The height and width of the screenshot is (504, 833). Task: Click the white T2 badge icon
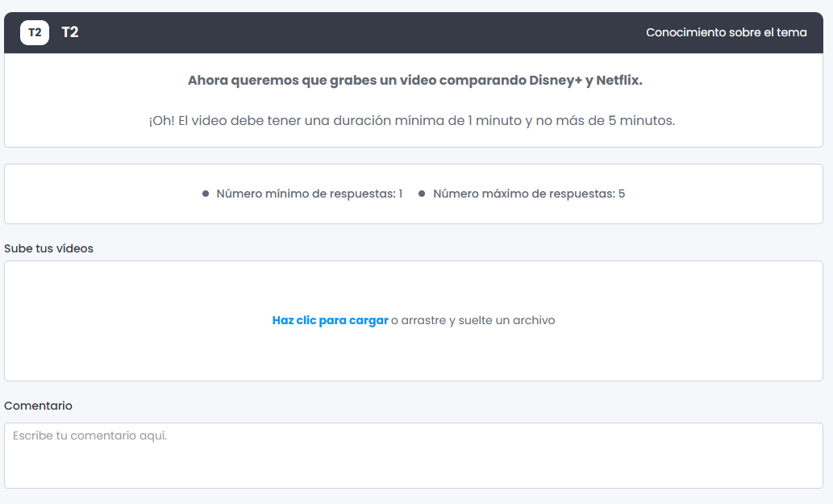click(x=35, y=32)
